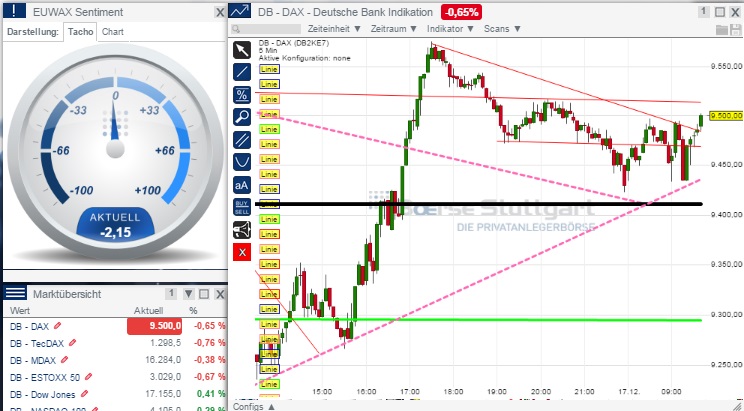The height and width of the screenshot is (411, 744).
Task: Click the thick black horizontal line at 9.410
Action: pos(478,204)
